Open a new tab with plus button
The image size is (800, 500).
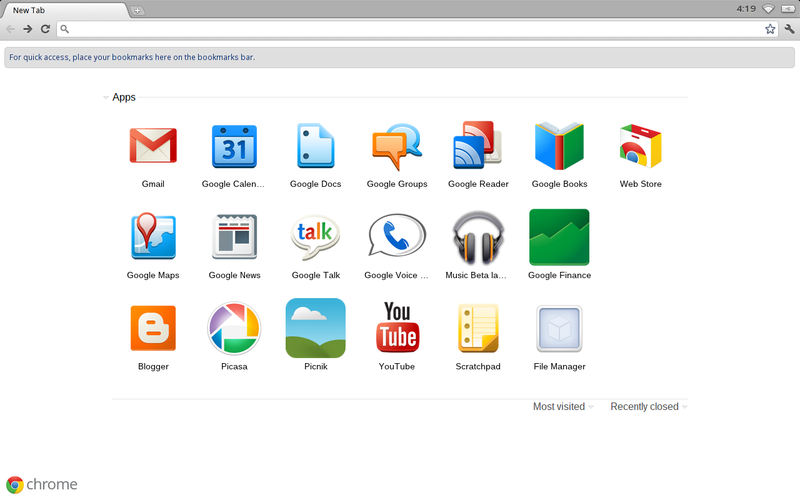pyautogui.click(x=137, y=10)
